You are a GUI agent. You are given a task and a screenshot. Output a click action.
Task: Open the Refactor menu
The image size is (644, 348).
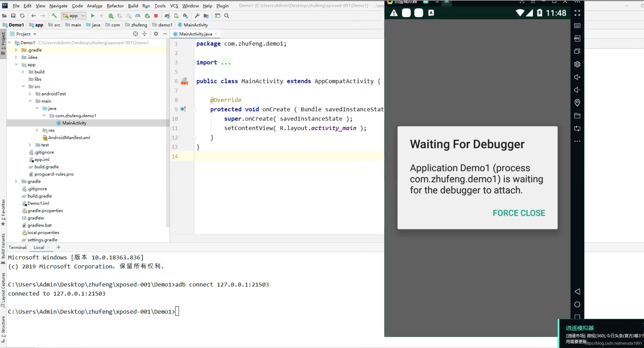(115, 6)
